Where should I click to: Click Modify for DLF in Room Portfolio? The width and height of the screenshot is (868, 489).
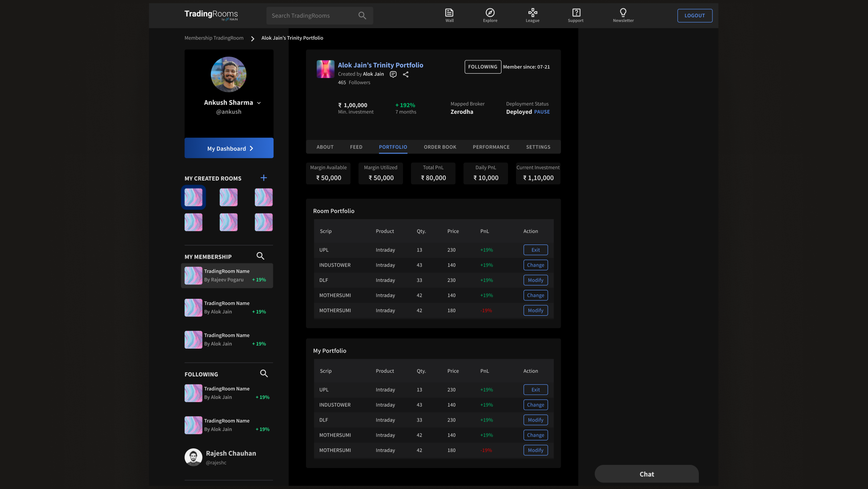pyautogui.click(x=536, y=280)
